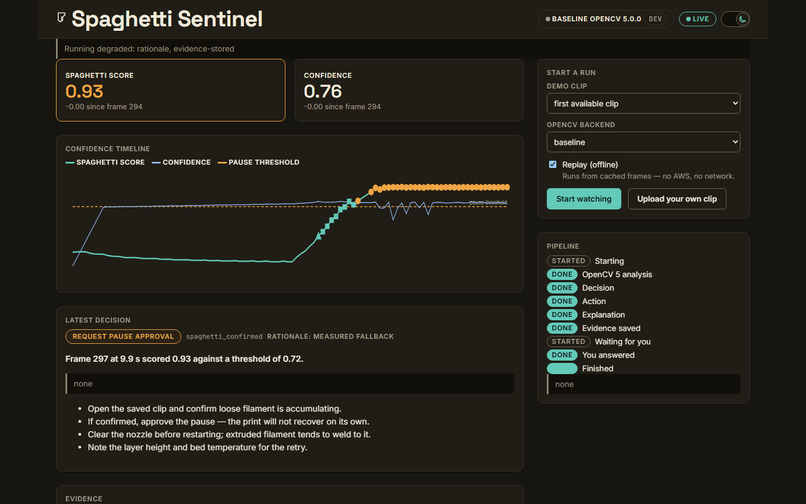The width and height of the screenshot is (806, 504).
Task: Click Confidence legend entry in timeline
Action: (181, 162)
